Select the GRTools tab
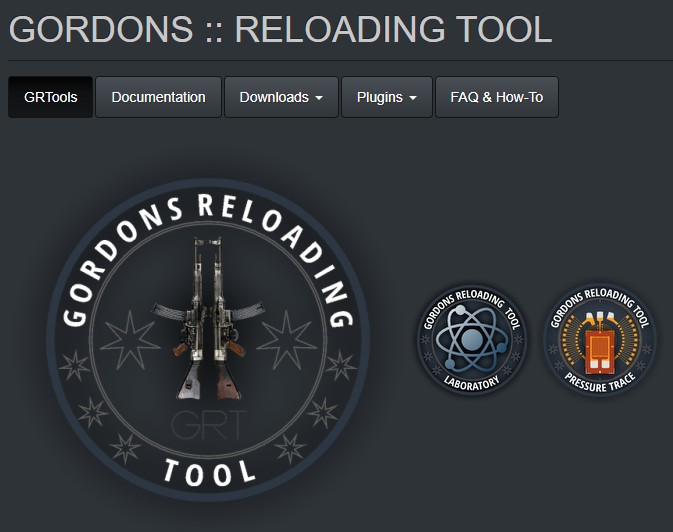Screen dimensions: 673x532 pos(50,97)
